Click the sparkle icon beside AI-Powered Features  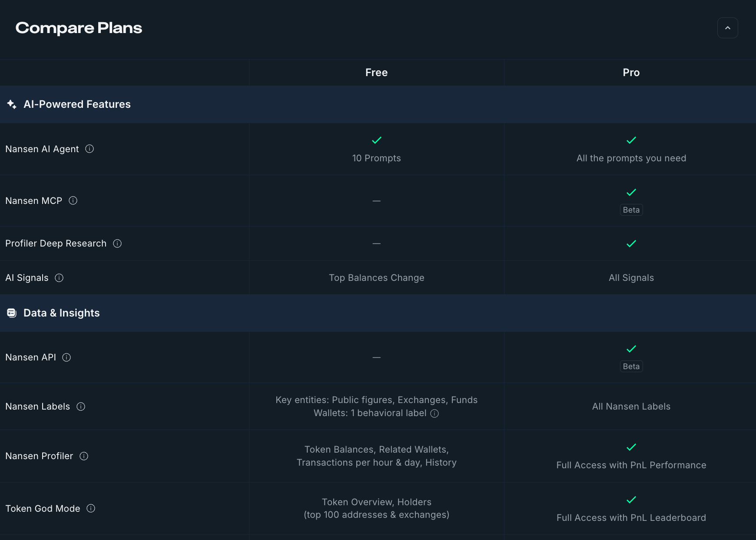[11, 104]
